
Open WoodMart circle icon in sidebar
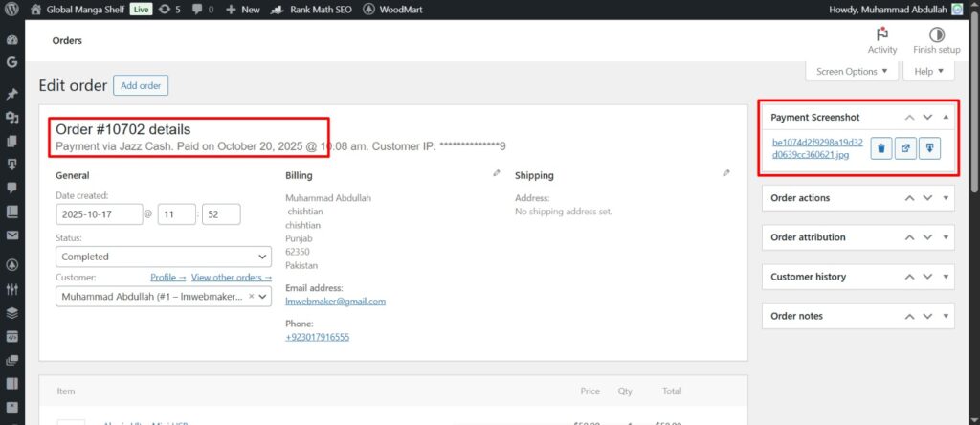pyautogui.click(x=11, y=264)
